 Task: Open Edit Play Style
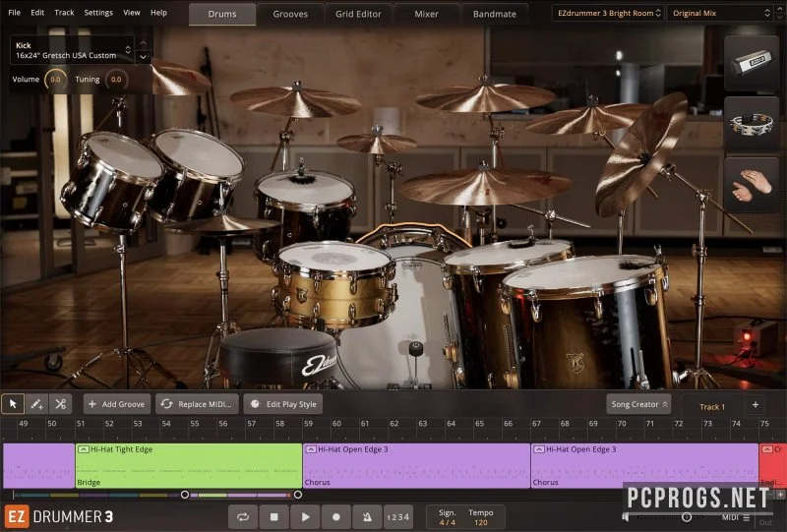coord(283,404)
